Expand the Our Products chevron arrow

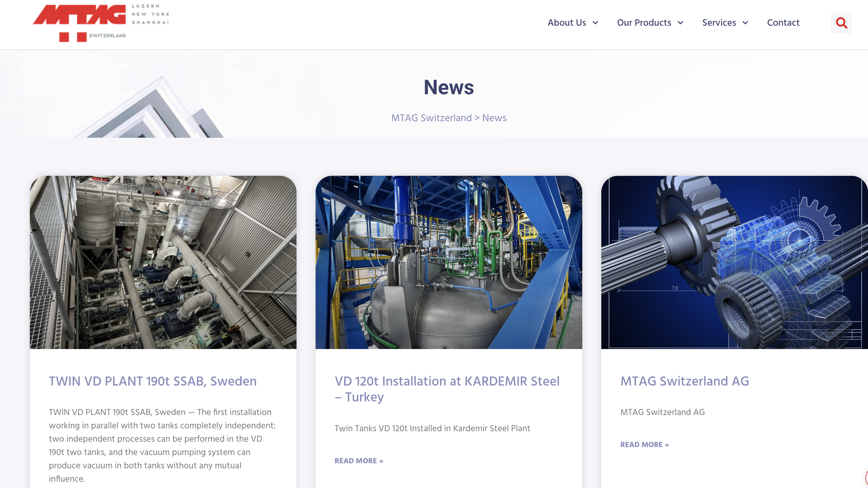[681, 23]
